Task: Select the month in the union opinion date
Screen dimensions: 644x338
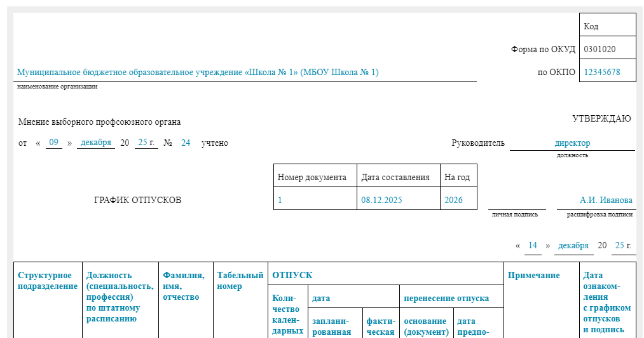Action: tap(96, 143)
